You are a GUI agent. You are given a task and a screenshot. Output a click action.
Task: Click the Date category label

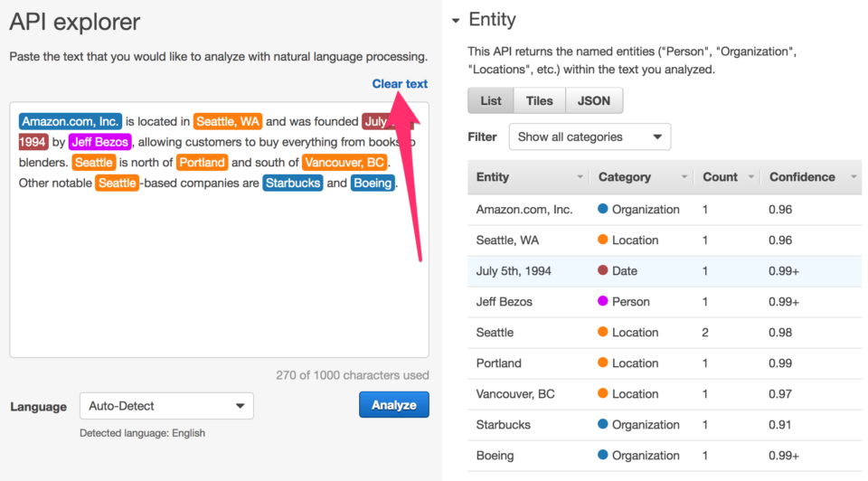tap(625, 271)
